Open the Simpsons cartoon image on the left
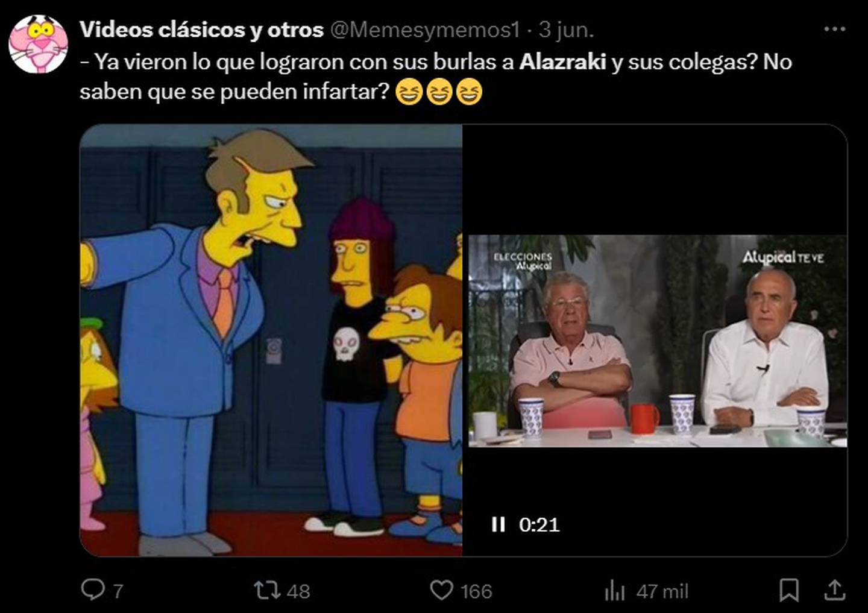This screenshot has width=868, height=613. [271, 340]
